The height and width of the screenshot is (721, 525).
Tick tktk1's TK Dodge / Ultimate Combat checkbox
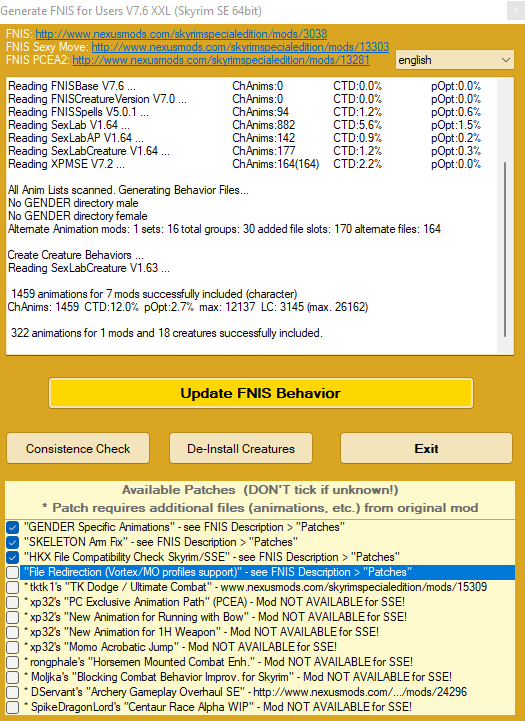[x=12, y=587]
